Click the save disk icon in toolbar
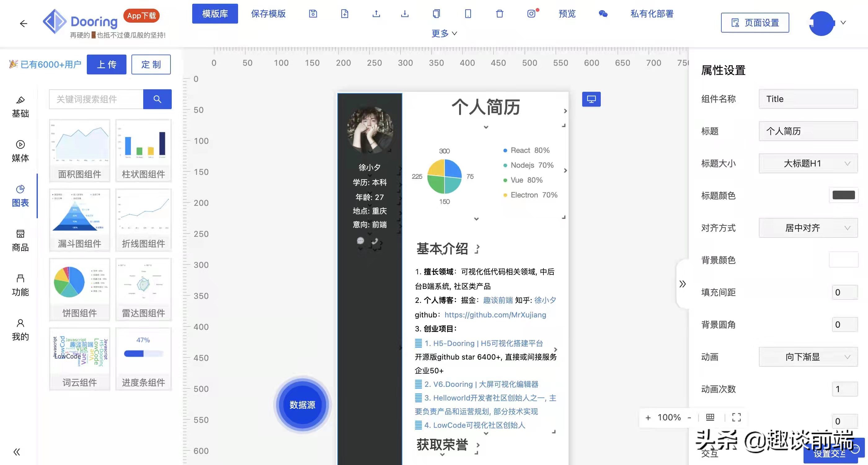This screenshot has height=465, width=868. [313, 13]
